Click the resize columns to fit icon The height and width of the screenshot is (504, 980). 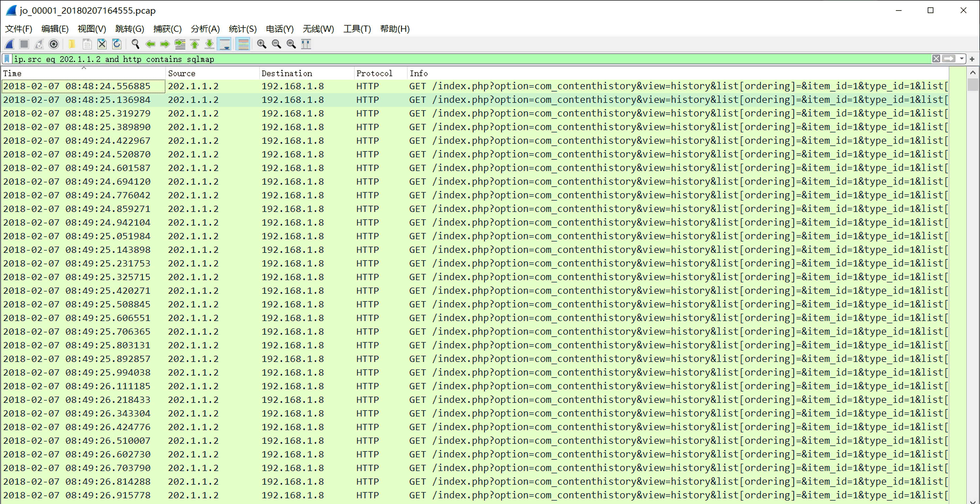306,44
